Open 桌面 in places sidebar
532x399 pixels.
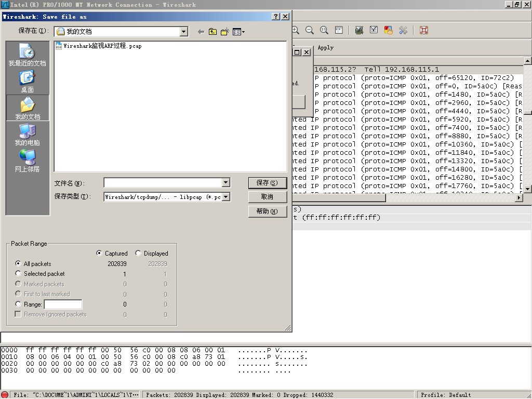(27, 82)
